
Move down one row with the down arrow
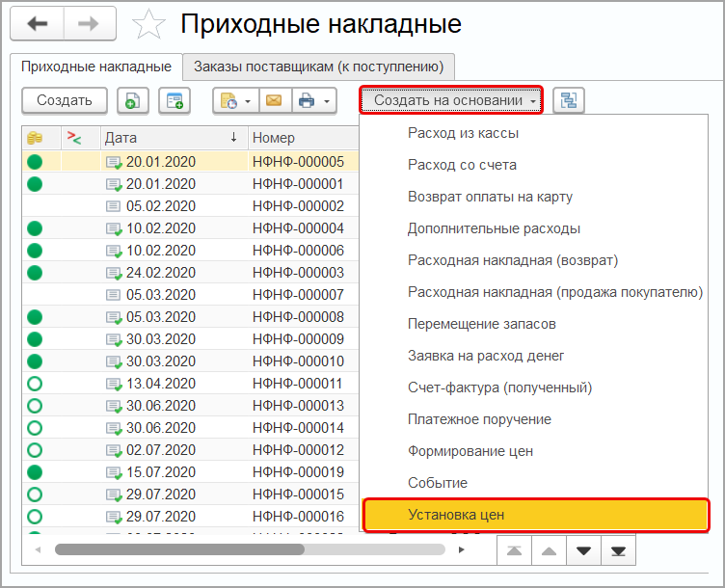click(x=583, y=550)
